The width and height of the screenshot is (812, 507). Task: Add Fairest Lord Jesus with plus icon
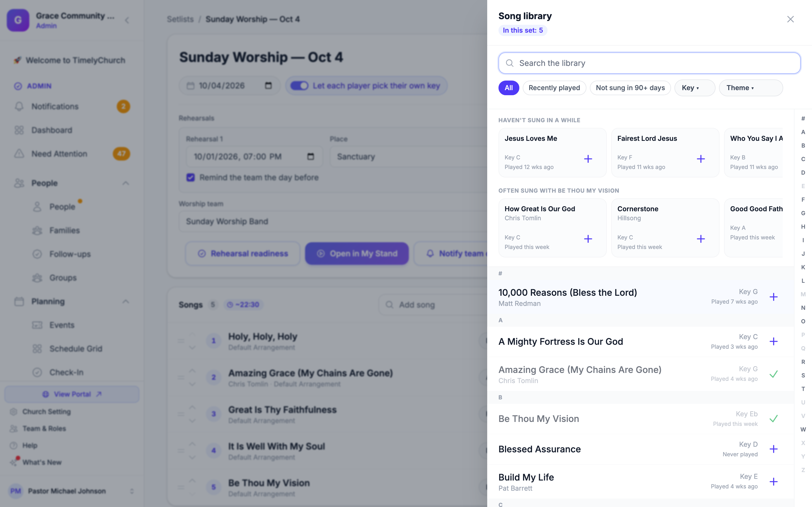(701, 159)
